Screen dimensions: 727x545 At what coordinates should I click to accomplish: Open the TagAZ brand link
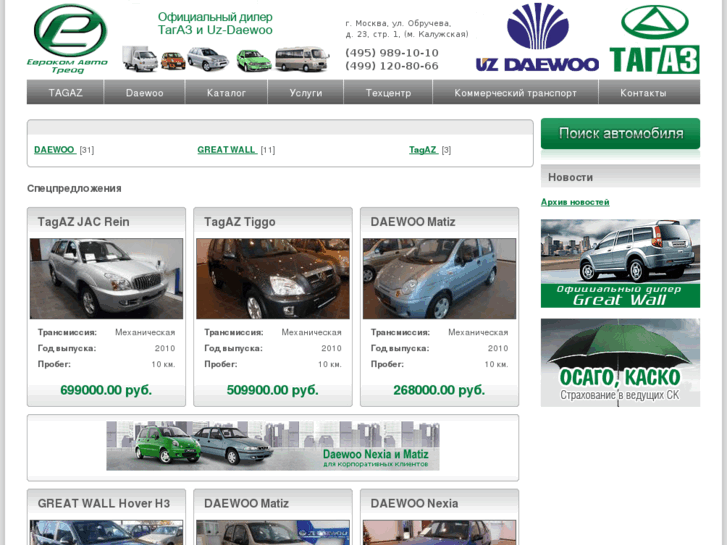point(423,150)
